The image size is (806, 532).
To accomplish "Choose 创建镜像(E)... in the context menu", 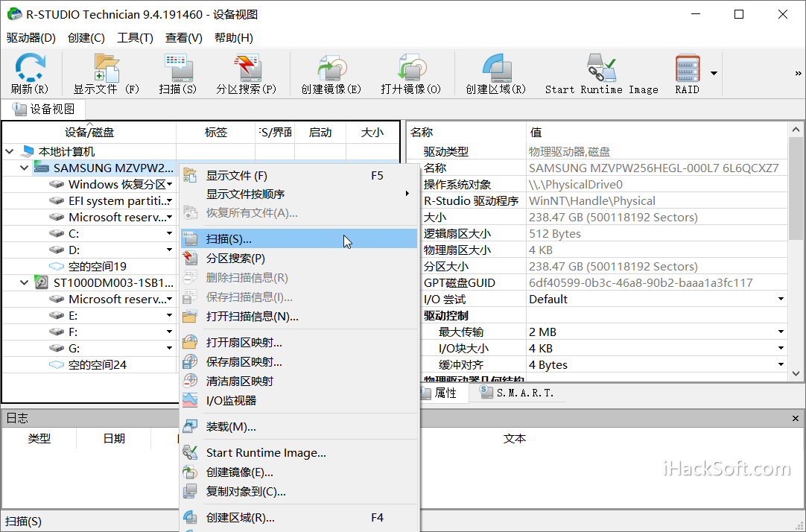I will click(x=299, y=472).
